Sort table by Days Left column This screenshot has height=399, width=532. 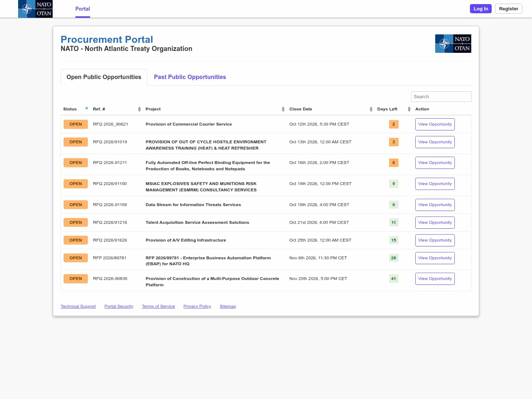point(409,109)
